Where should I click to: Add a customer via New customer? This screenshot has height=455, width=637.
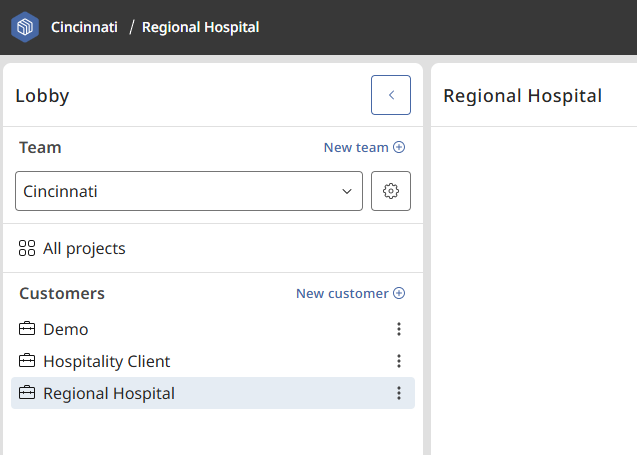(x=350, y=293)
